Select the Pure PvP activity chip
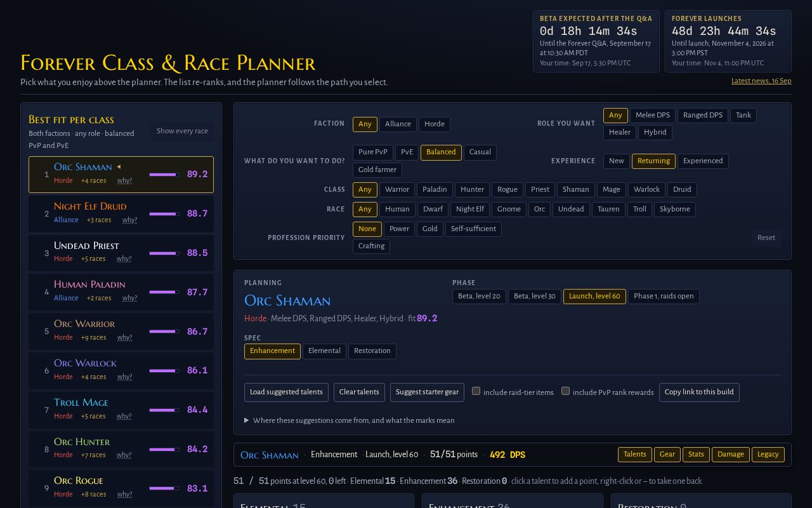The image size is (812, 508). tap(373, 152)
